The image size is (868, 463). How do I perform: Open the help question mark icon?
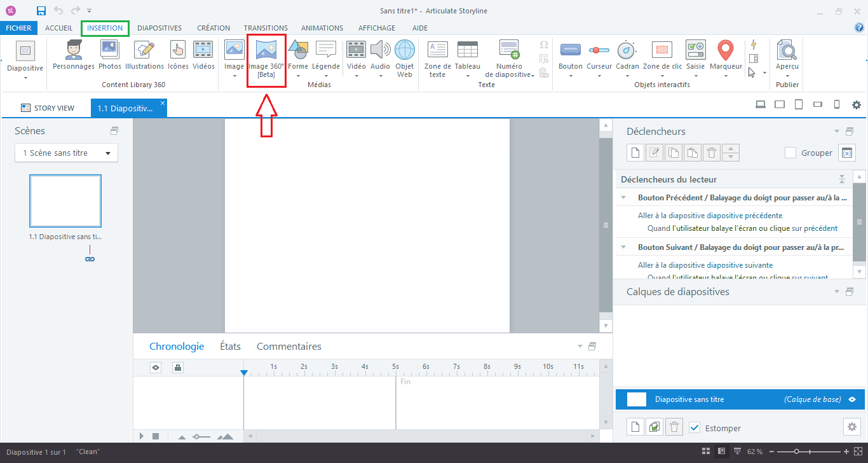point(859,28)
